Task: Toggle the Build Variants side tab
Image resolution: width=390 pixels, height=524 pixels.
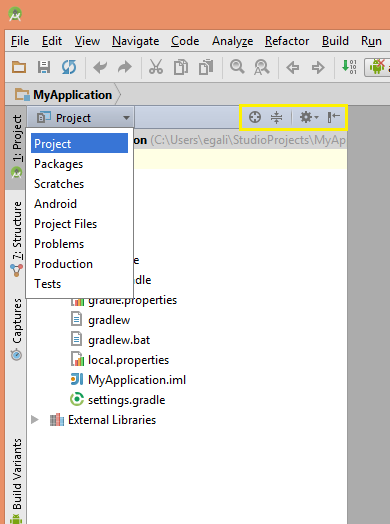Action: click(x=16, y=480)
